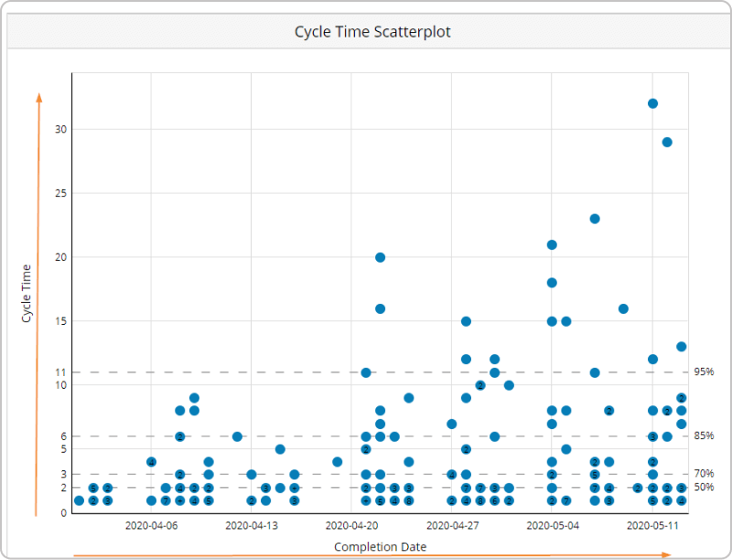The width and height of the screenshot is (732, 560).
Task: Select the lone cycle time 6 point before 2020-04-13
Action: coord(237,436)
